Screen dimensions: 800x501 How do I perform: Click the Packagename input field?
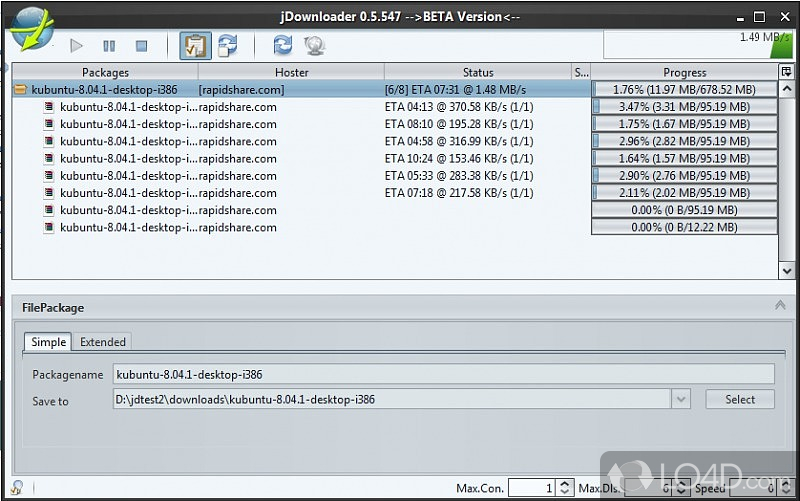[443, 374]
